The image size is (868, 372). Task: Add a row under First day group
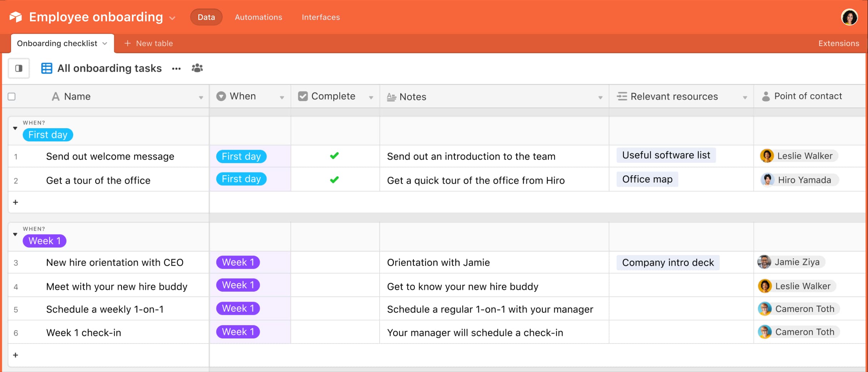tap(16, 202)
